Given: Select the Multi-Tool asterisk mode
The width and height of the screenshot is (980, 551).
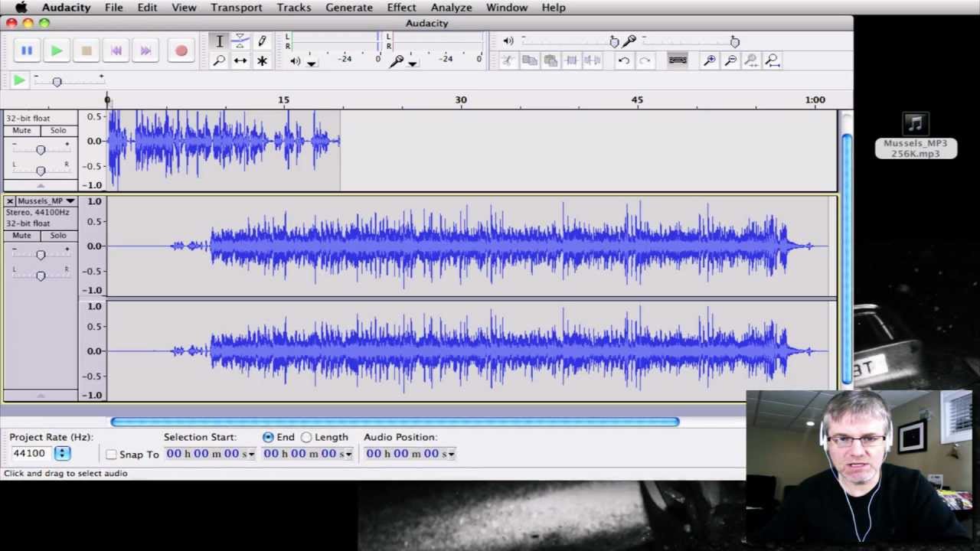Looking at the screenshot, I should (x=262, y=60).
